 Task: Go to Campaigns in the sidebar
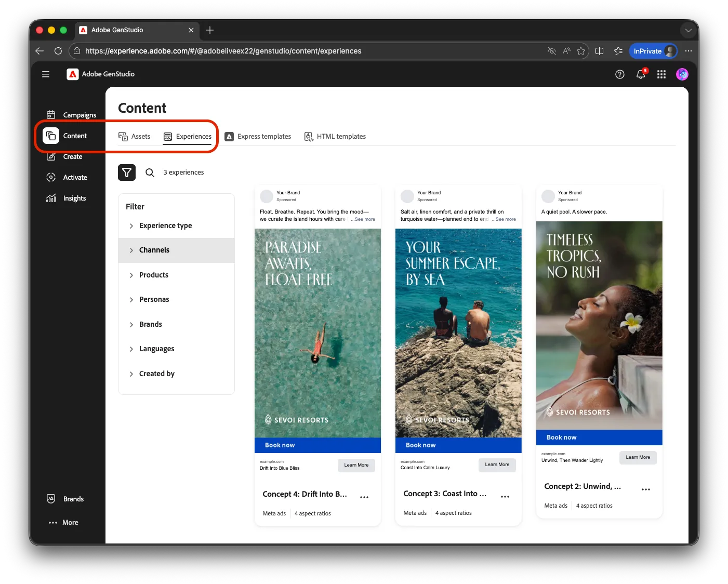click(71, 115)
